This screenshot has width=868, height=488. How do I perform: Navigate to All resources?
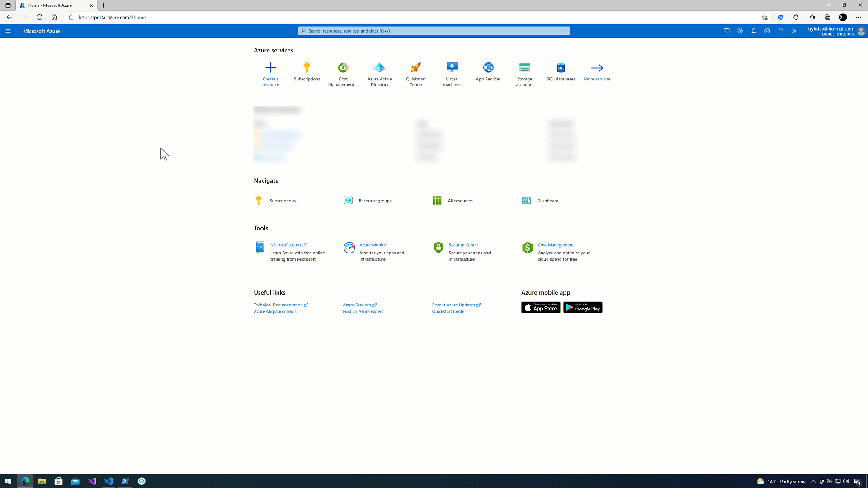point(460,201)
